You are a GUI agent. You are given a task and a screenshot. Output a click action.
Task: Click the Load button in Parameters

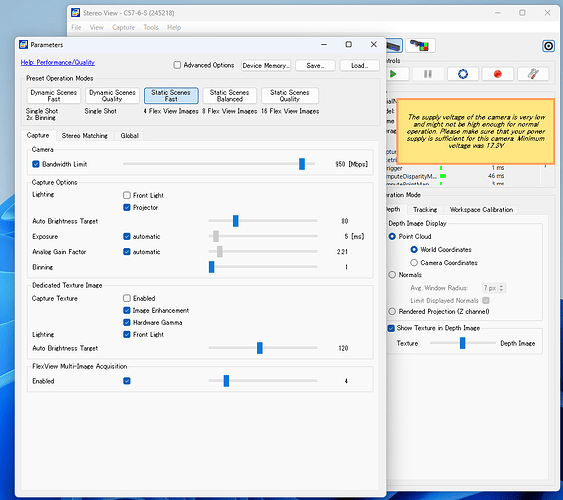click(x=359, y=66)
